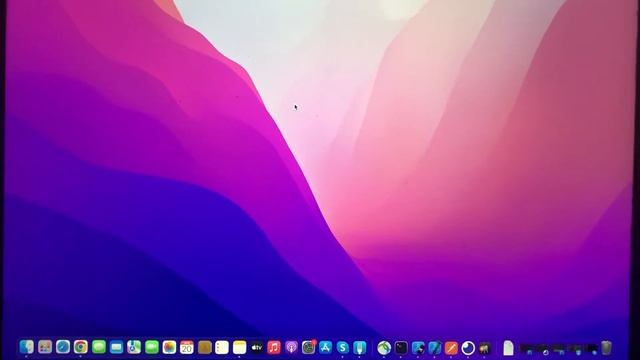Open the Maps app
Image resolution: width=640 pixels, height=360 pixels.
(134, 347)
